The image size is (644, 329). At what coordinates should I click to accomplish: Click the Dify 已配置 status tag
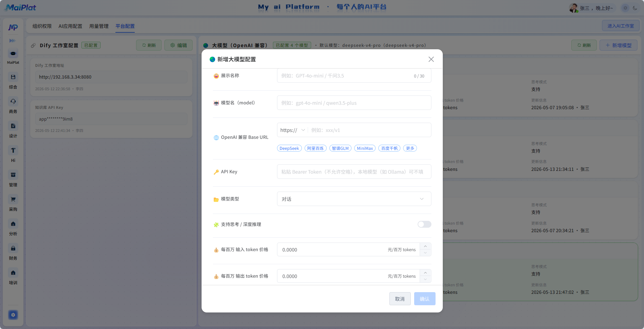tap(91, 45)
